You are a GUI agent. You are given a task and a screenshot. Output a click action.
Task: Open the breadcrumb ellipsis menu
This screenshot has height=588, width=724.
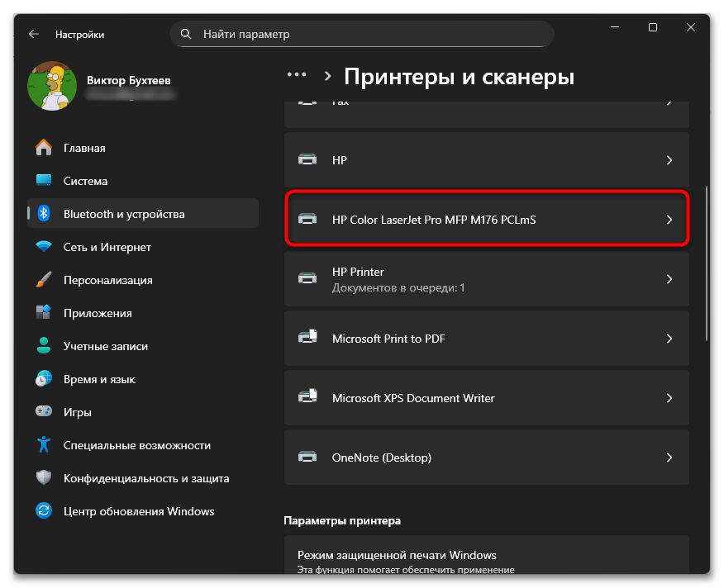(x=297, y=75)
